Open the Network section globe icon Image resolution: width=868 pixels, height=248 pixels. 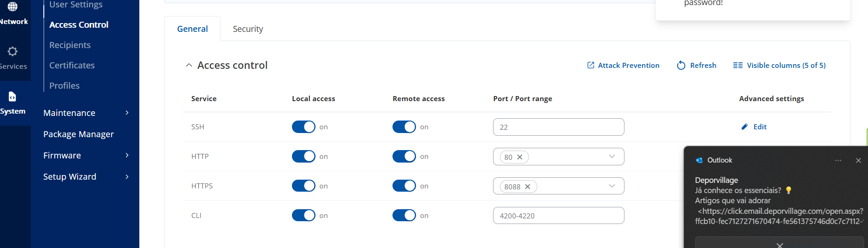pyautogui.click(x=12, y=6)
